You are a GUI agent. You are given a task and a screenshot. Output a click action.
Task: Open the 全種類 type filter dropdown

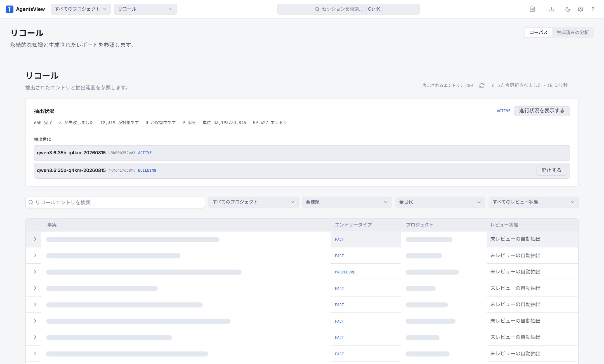click(x=347, y=202)
